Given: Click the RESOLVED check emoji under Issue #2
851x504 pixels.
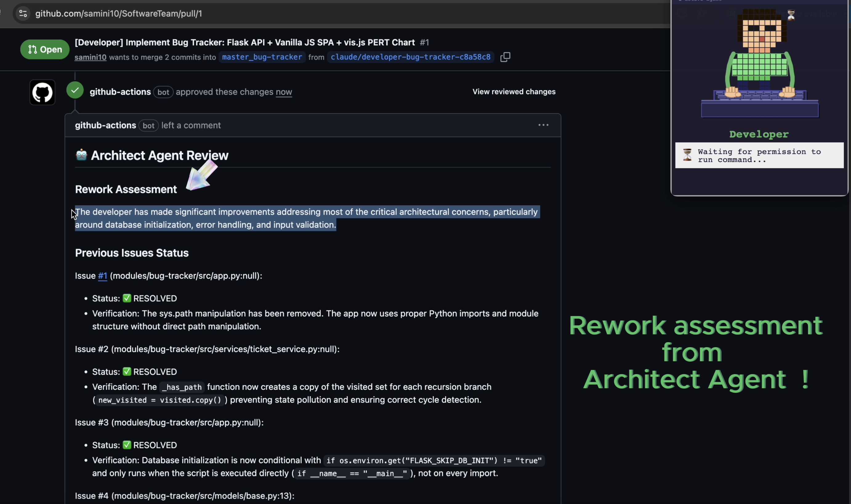Looking at the screenshot, I should click(127, 372).
